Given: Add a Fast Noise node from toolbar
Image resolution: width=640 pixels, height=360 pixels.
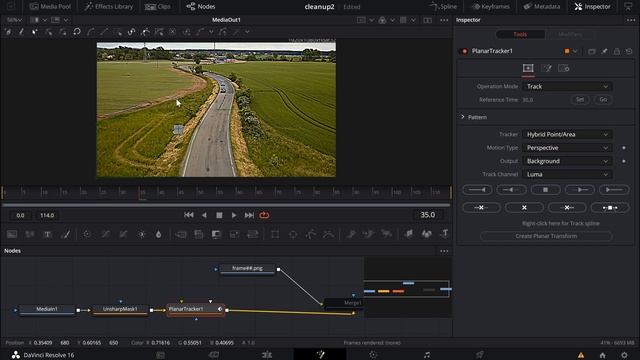Looking at the screenshot, I should click(30, 234).
